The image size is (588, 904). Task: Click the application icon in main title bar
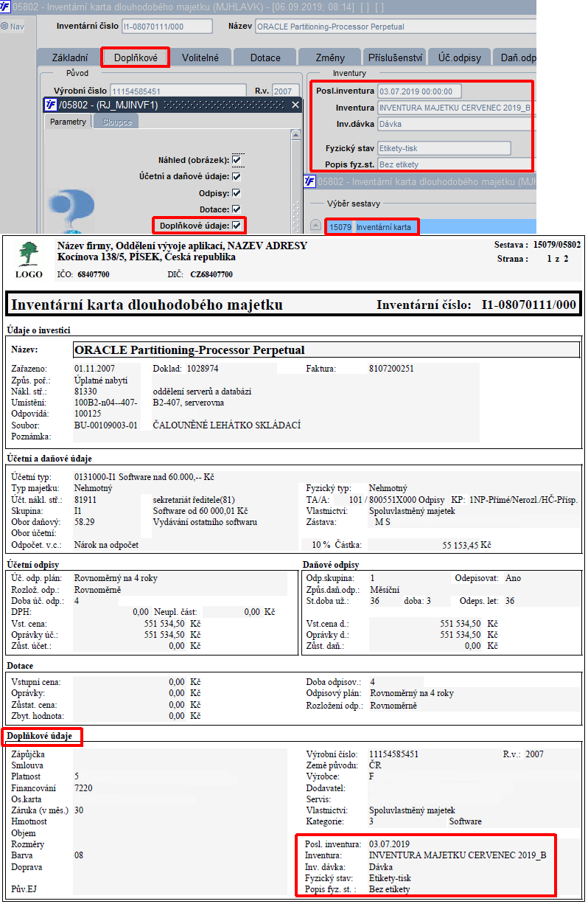6,7
